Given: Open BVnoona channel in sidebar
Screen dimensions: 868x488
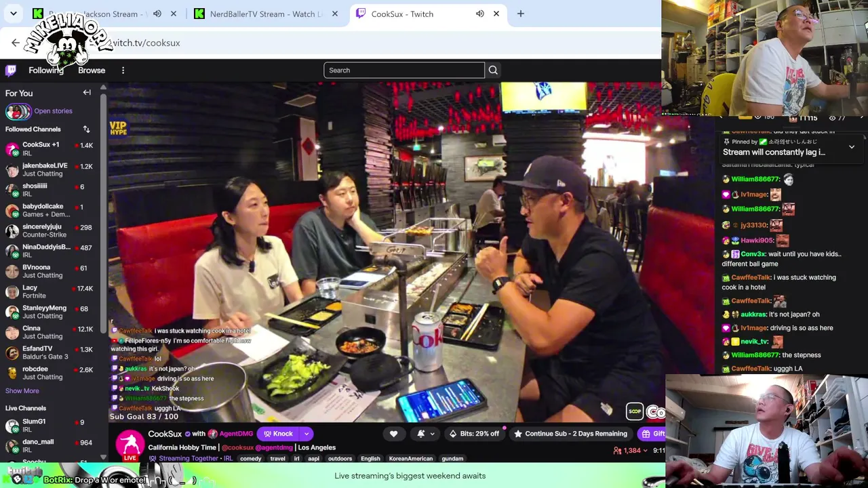Looking at the screenshot, I should (x=49, y=271).
